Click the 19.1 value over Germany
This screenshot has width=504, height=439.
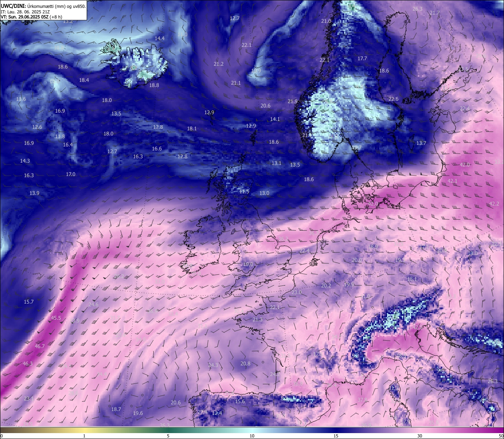[400, 260]
